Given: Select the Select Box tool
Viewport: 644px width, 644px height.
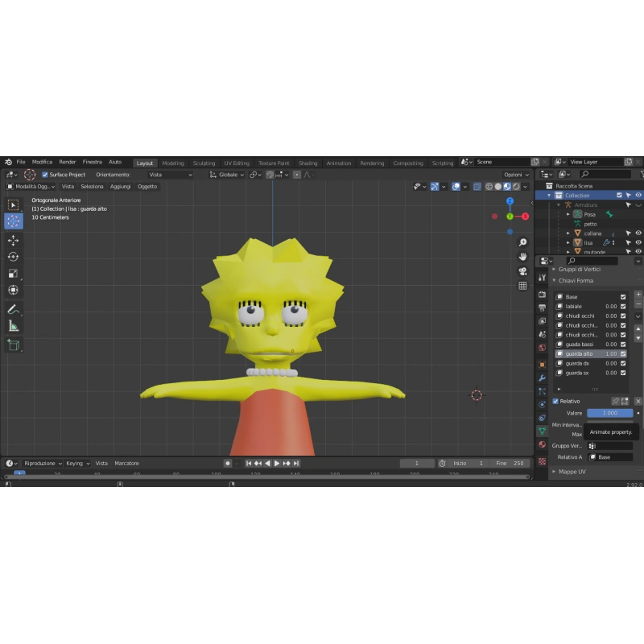Looking at the screenshot, I should click(x=13, y=204).
